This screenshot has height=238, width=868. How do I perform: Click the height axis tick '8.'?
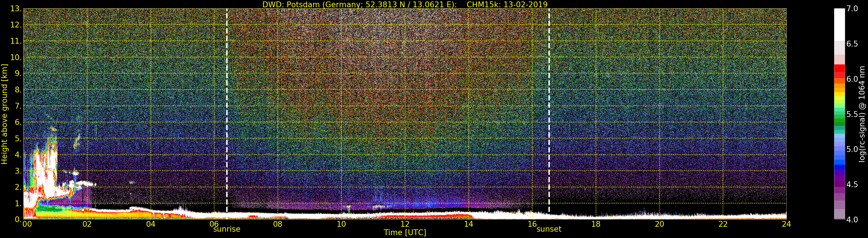click(x=18, y=90)
